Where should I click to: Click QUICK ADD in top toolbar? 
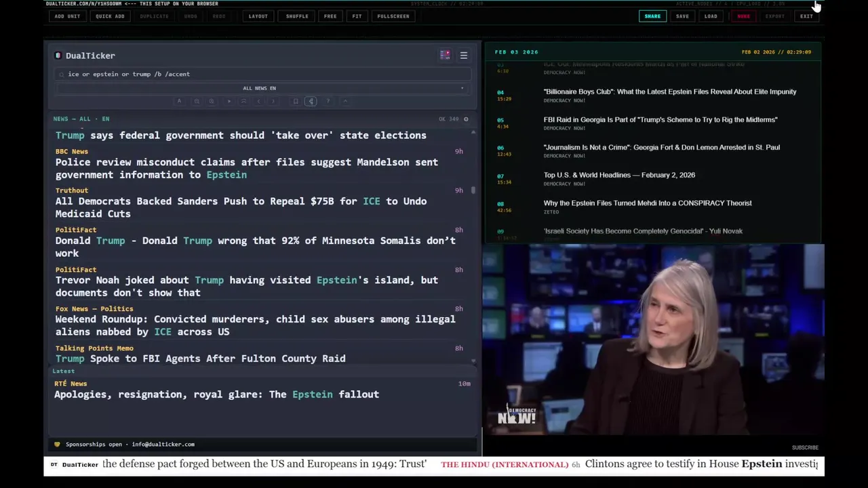coord(110,16)
